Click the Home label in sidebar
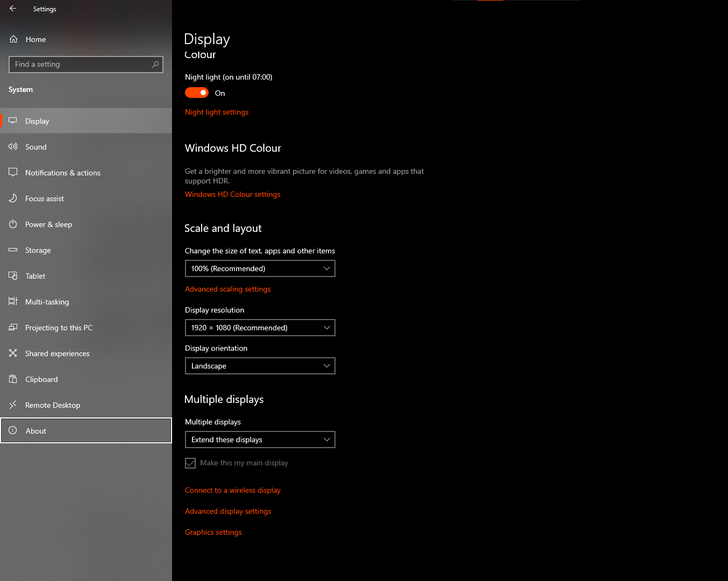The height and width of the screenshot is (581, 728). click(x=35, y=39)
